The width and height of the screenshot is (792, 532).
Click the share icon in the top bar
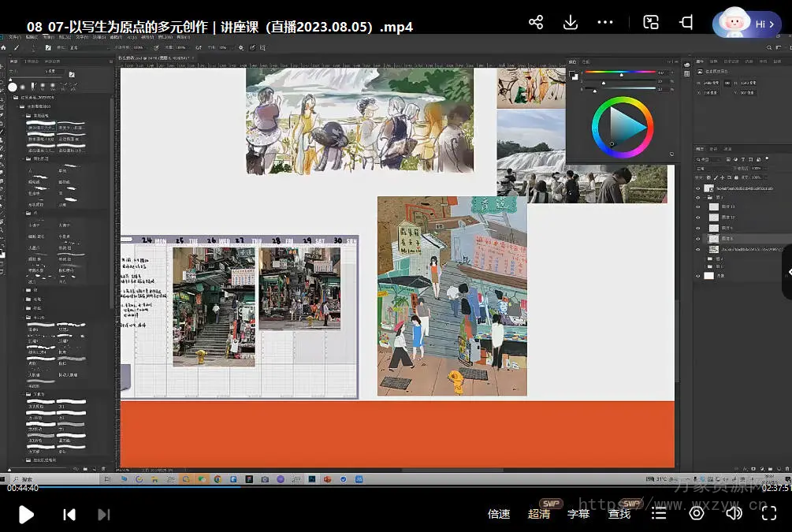(x=536, y=22)
